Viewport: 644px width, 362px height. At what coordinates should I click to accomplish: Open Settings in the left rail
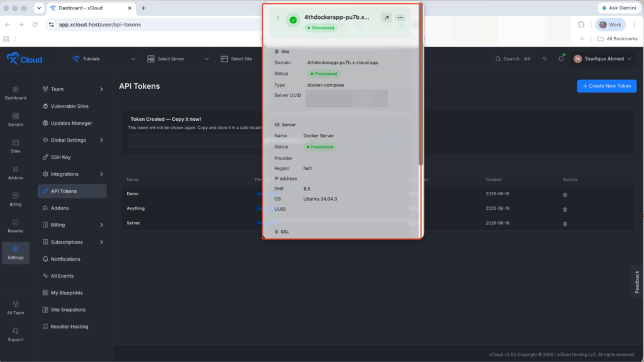coord(16,252)
